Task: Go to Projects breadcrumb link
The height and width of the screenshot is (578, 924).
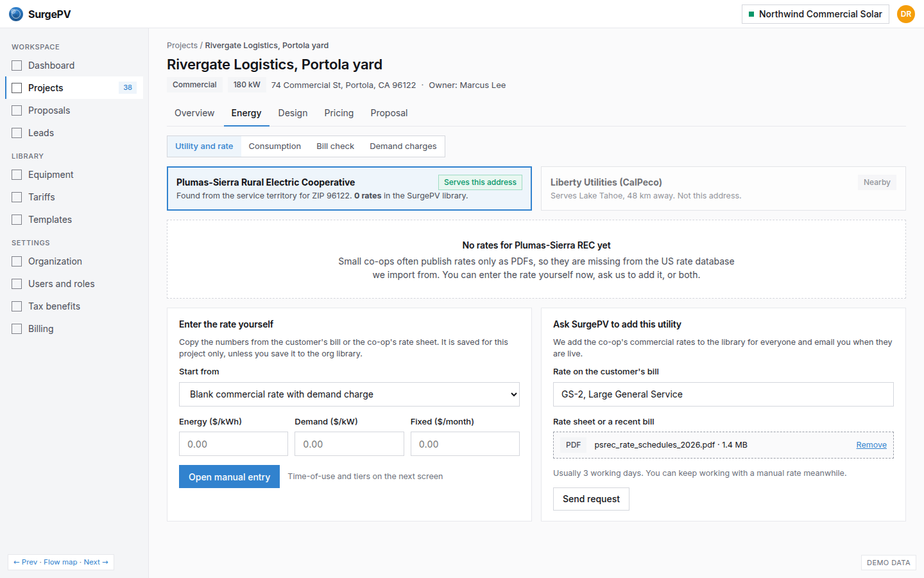Action: [x=182, y=46]
